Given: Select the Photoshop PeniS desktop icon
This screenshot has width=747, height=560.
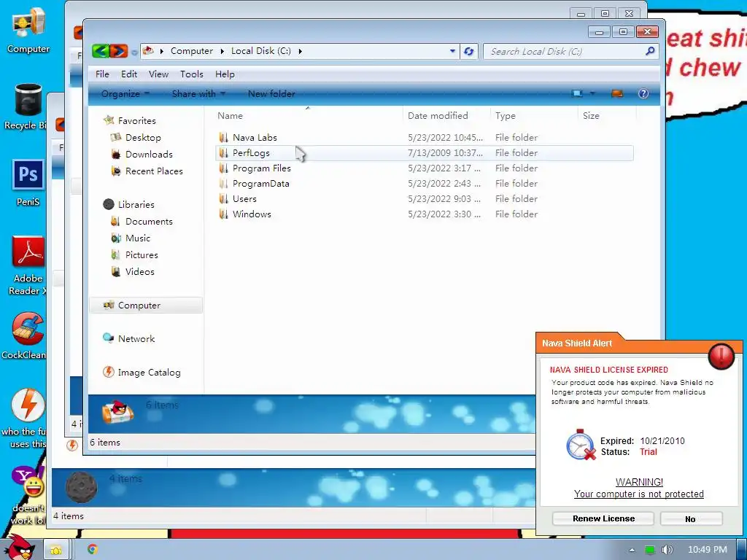Looking at the screenshot, I should [28, 183].
